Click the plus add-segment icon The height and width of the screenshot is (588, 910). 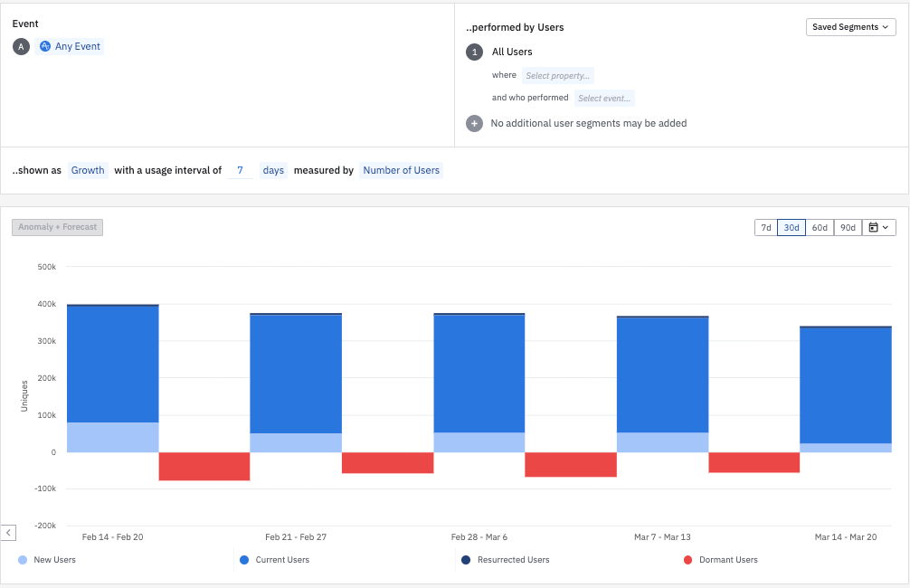click(474, 123)
